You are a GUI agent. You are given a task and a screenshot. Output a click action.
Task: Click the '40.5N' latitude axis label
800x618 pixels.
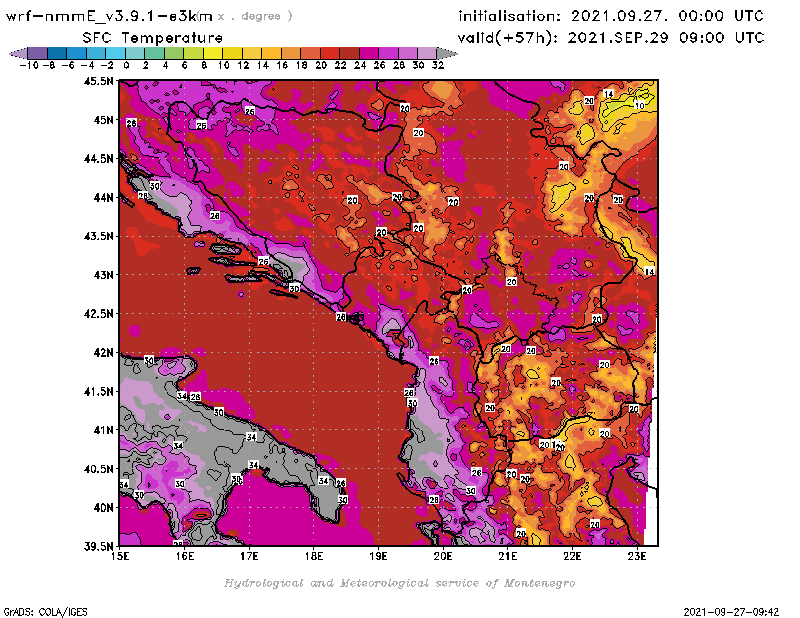[x=98, y=469]
